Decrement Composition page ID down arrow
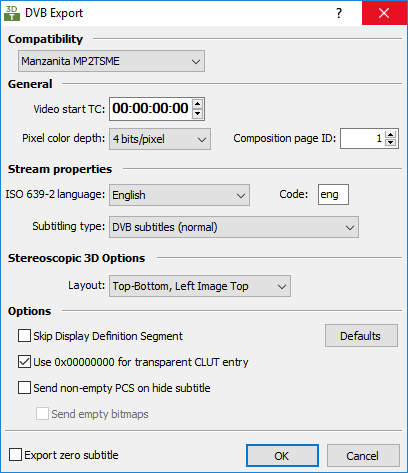408x473 pixels. tap(390, 143)
